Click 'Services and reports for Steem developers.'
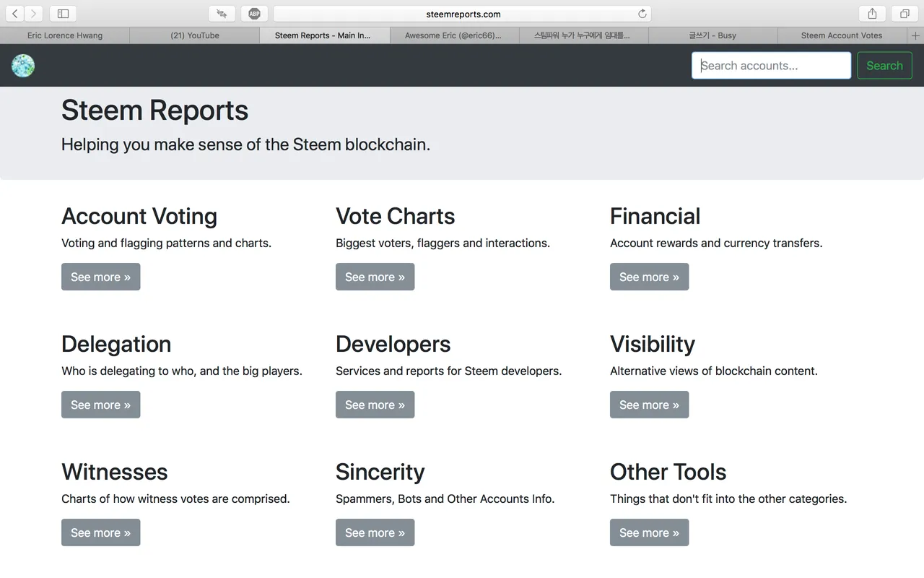 [x=448, y=371]
